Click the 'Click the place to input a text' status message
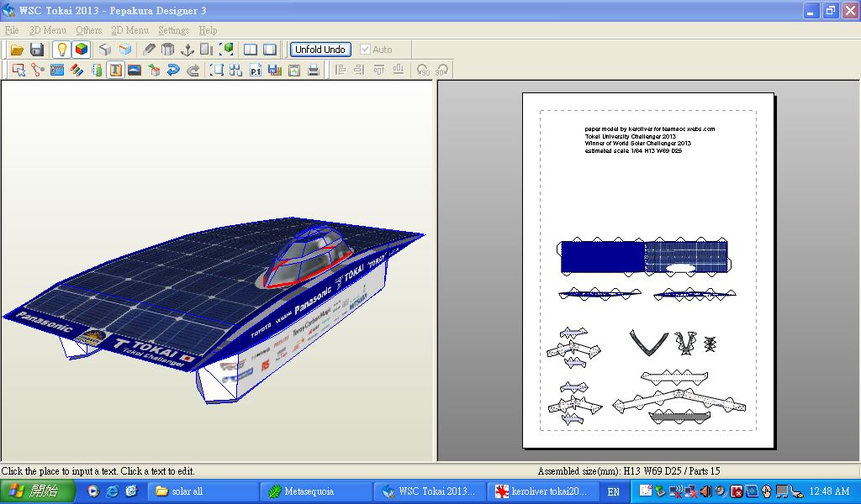This screenshot has width=861, height=504. 98,471
